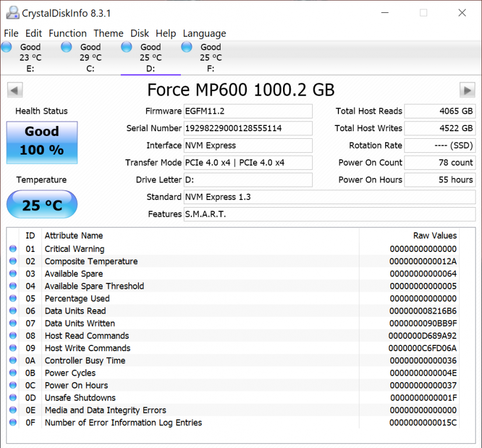
Task: Click the 25 °C temperature button
Action: (42, 205)
